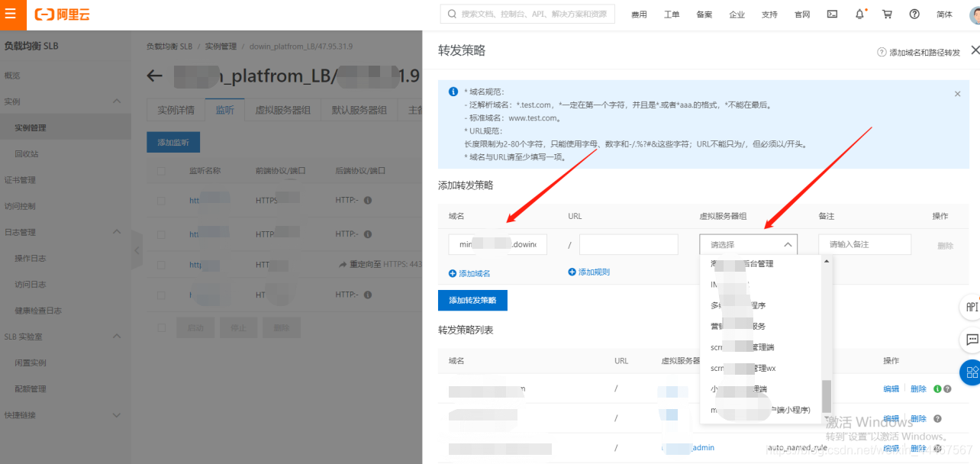This screenshot has width=980, height=464.
Task: Click the sidebar collapse handle arrow
Action: pyautogui.click(x=137, y=250)
